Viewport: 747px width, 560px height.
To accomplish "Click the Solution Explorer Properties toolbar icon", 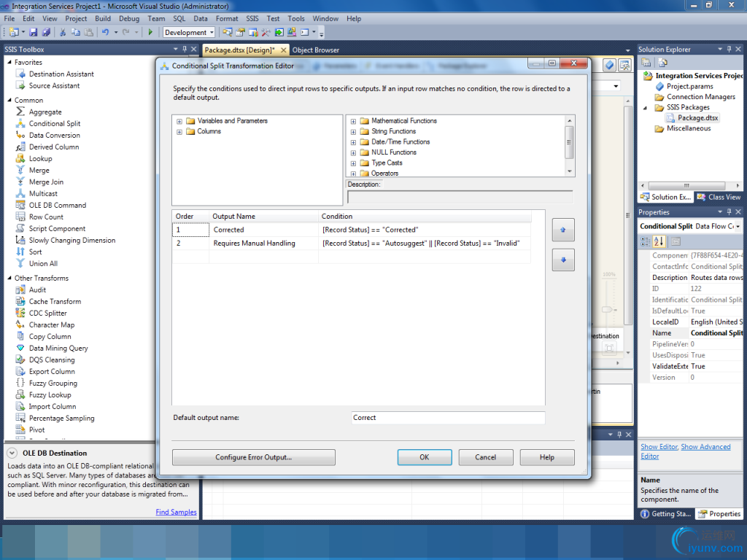I will [646, 63].
